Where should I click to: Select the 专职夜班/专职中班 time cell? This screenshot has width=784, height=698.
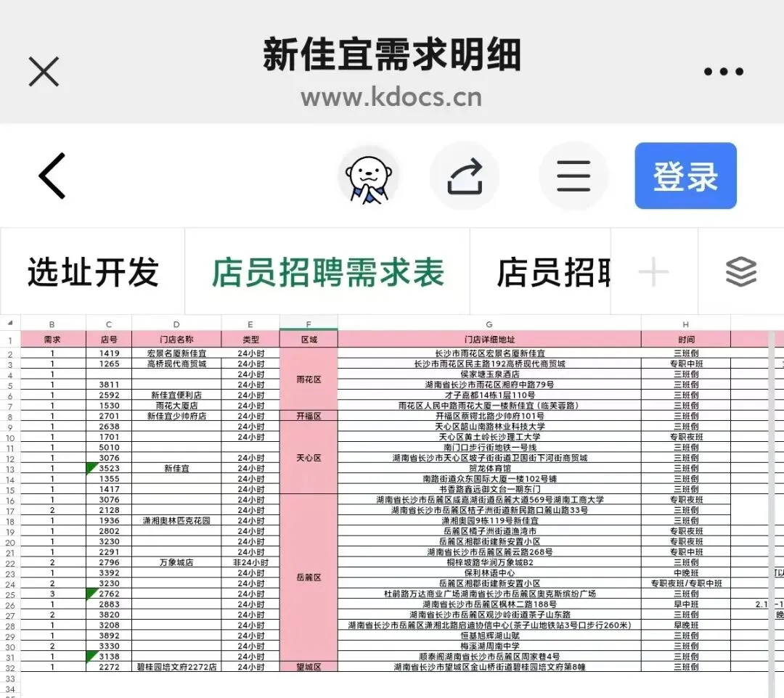685,583
